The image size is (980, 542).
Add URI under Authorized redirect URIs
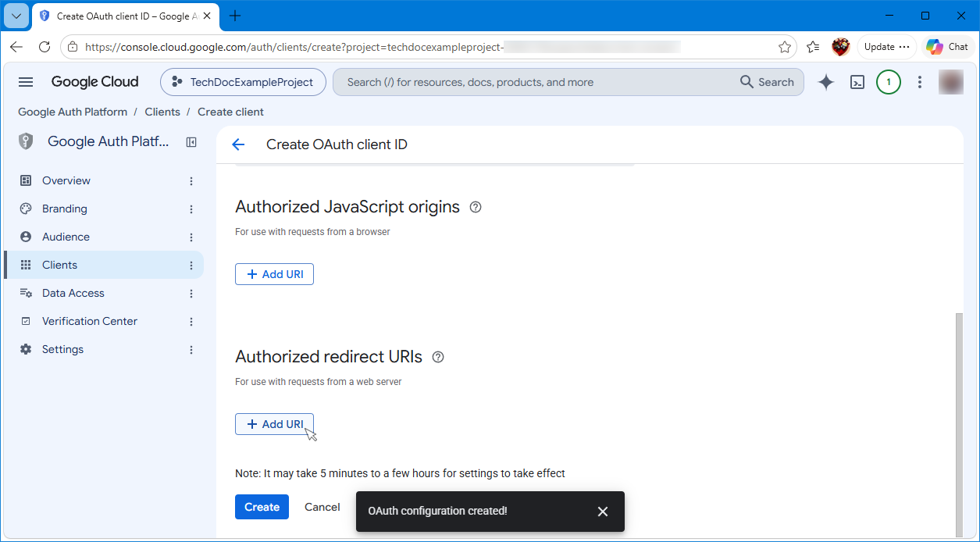pyautogui.click(x=274, y=424)
